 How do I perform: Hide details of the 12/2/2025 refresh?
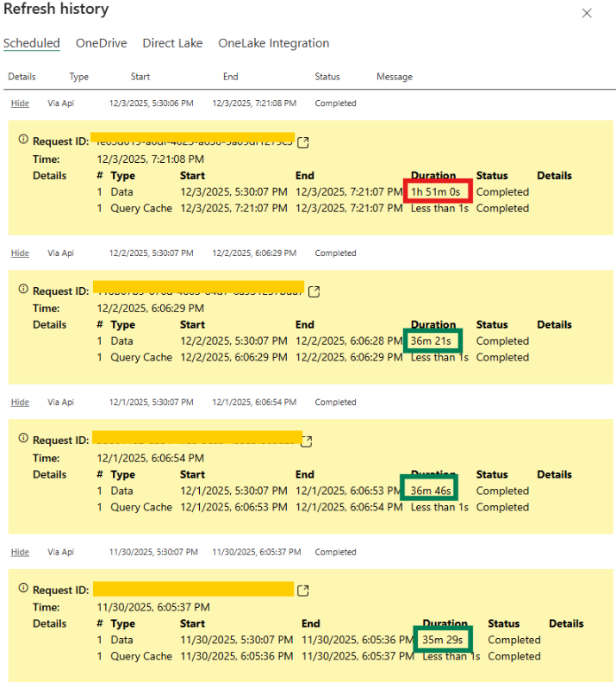[20, 253]
